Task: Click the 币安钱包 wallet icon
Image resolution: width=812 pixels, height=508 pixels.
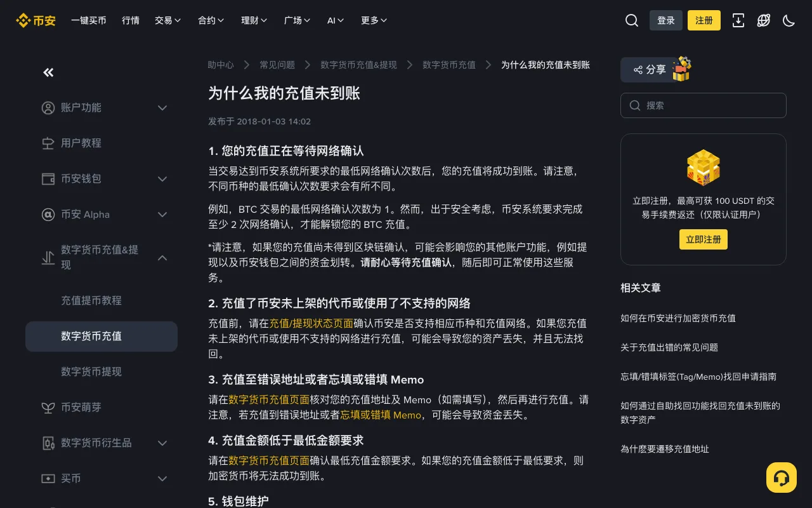Action: (x=48, y=179)
